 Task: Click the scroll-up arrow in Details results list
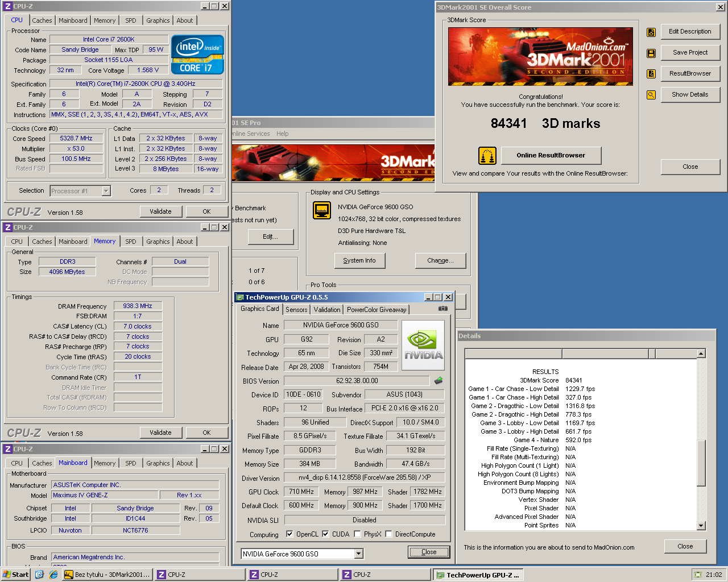tap(701, 354)
